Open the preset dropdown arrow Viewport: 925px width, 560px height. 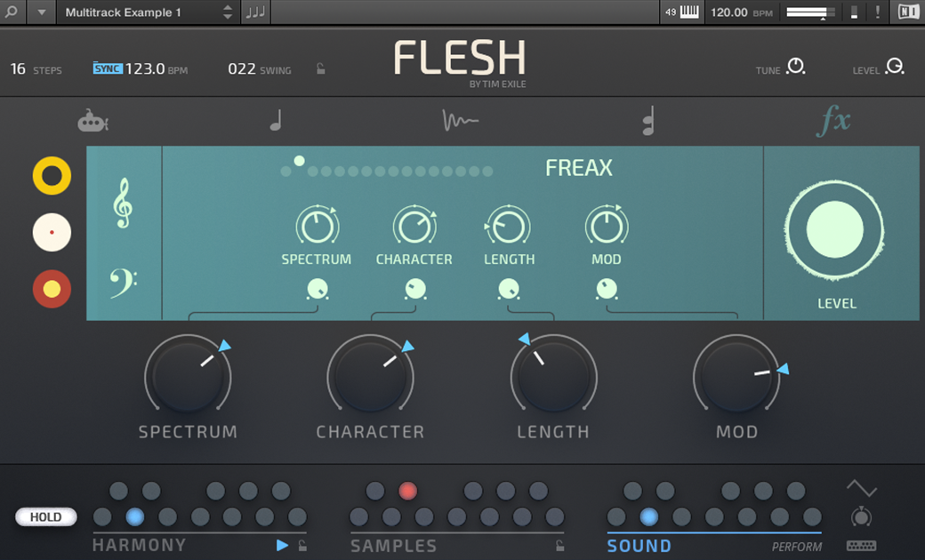coord(41,12)
